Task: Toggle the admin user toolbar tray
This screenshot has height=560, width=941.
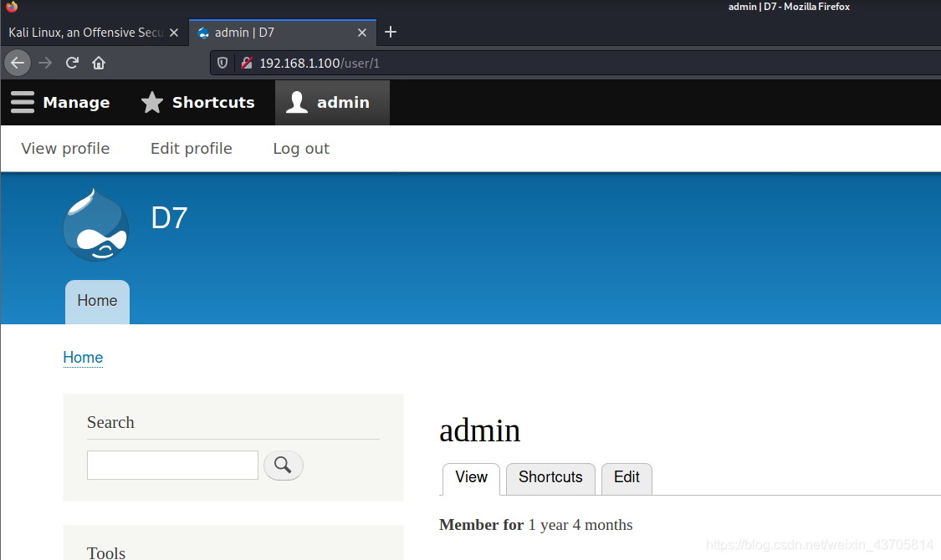Action: click(x=332, y=103)
